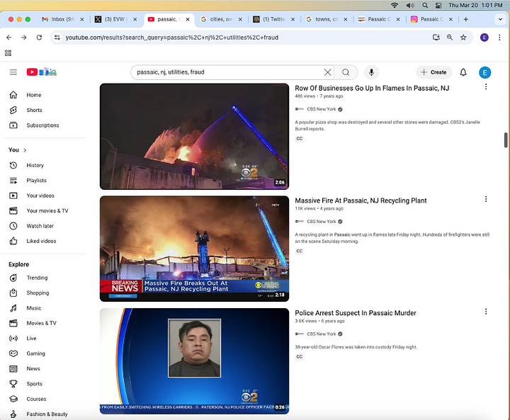
Task: Open macOS Control Center in menu bar
Action: coord(438,5)
